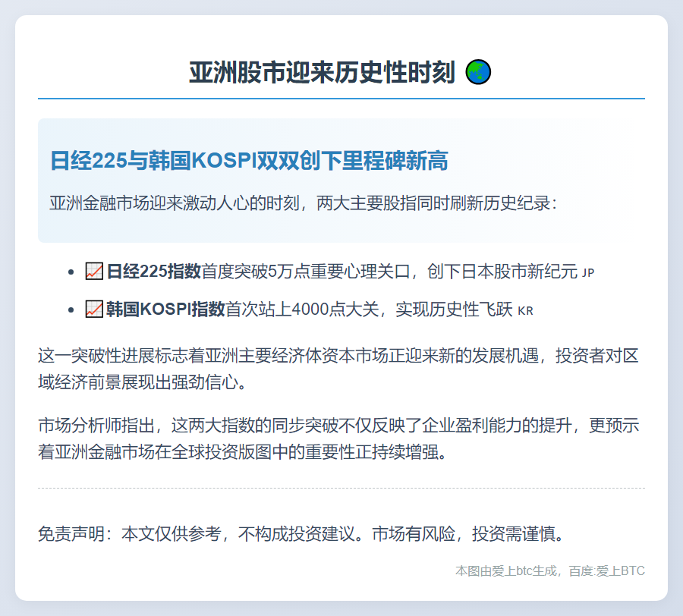The height and width of the screenshot is (616, 683).
Task: Click the globe emoji in the title
Action: pos(478,73)
